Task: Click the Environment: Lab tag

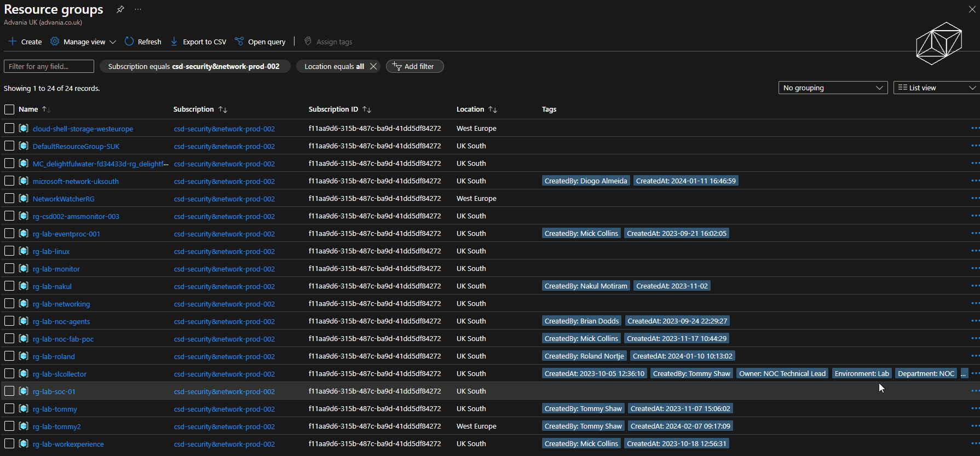Action: [x=862, y=373]
